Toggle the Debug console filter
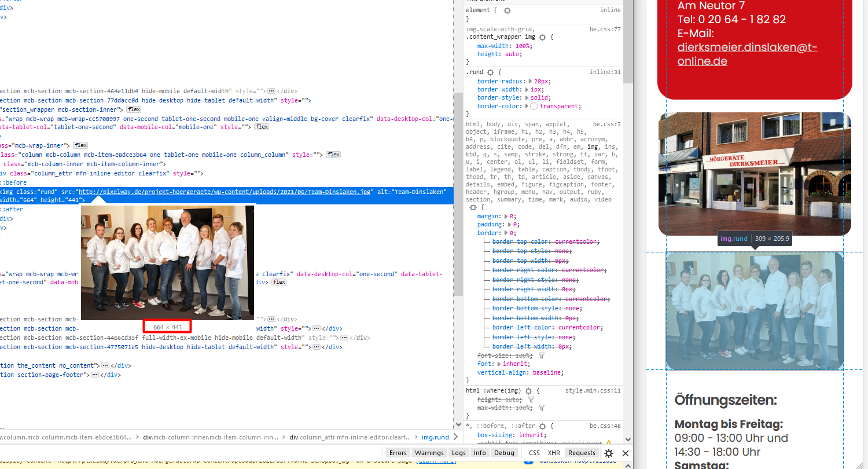This screenshot has height=469, width=868. pyautogui.click(x=504, y=453)
